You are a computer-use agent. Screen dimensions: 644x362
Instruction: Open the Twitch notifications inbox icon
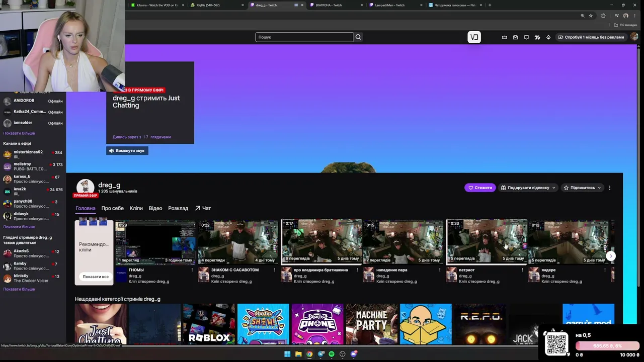pos(516,37)
